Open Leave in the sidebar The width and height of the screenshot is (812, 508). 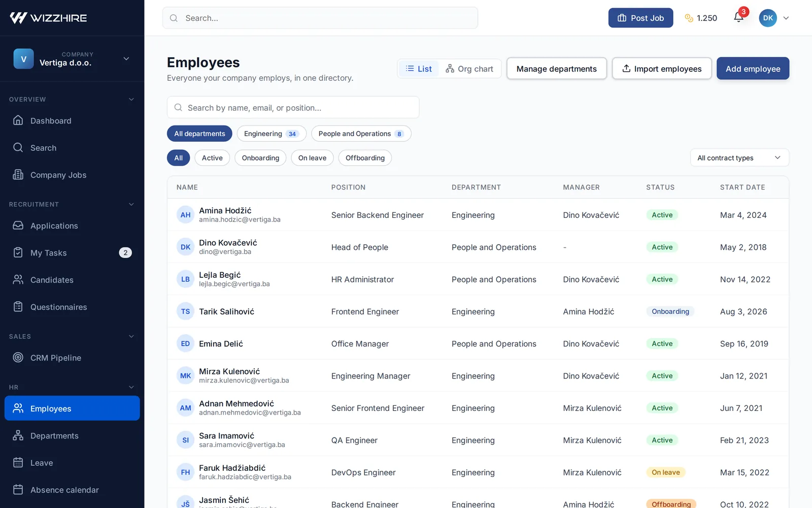72,463
